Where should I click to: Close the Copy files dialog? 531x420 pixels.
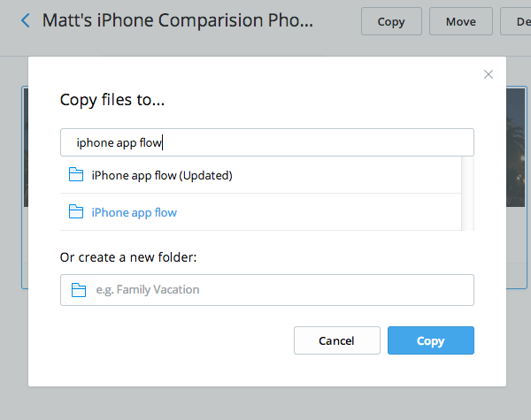click(x=488, y=74)
